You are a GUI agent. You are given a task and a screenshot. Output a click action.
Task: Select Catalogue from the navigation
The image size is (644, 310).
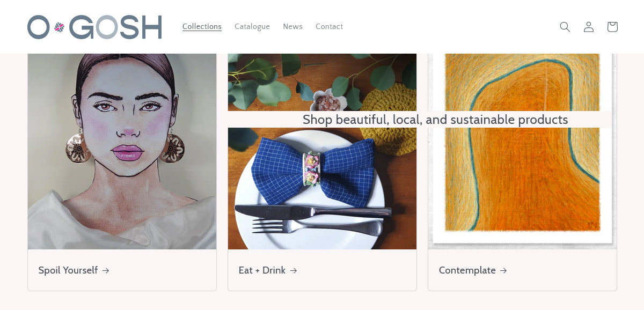click(x=252, y=26)
